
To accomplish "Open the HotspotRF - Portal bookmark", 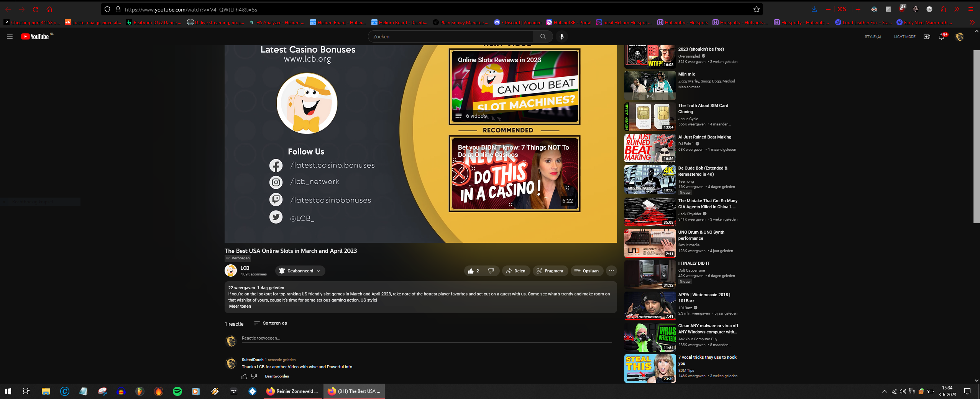I will coord(569,23).
